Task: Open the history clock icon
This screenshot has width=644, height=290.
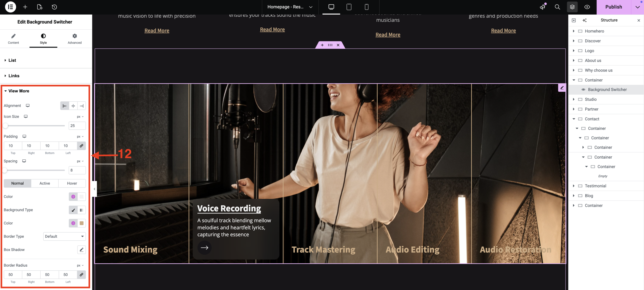Action: pyautogui.click(x=54, y=7)
